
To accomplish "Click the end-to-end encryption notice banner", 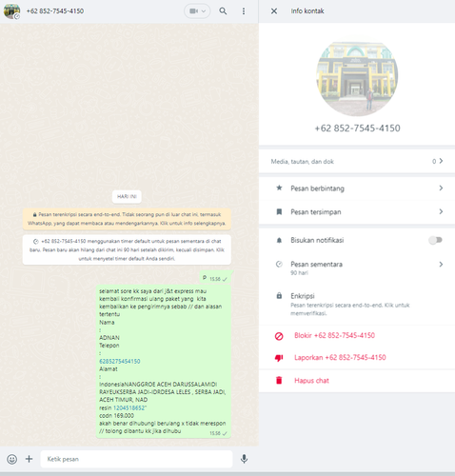I will [127, 219].
